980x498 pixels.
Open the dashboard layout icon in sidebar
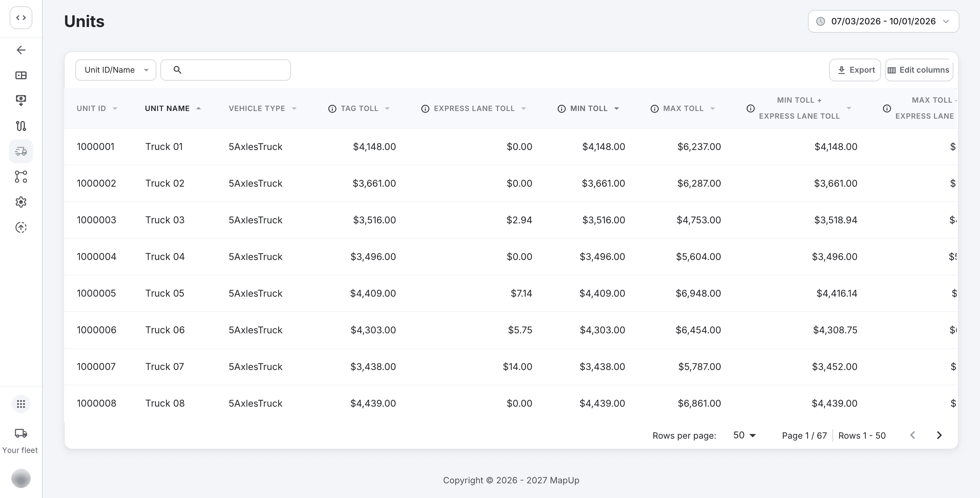coord(21,75)
